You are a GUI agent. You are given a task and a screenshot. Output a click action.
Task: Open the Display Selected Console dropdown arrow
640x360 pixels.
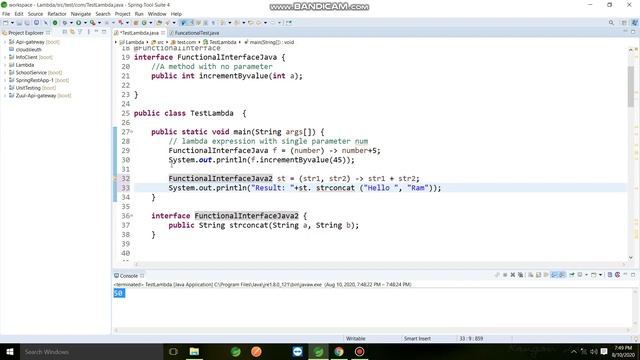(x=586, y=275)
